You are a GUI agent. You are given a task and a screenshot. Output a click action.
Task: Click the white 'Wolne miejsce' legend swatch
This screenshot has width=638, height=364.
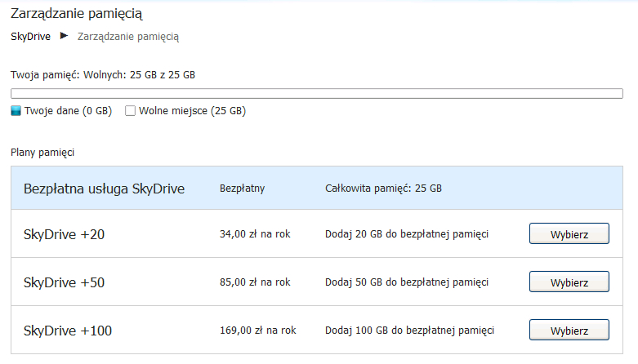[130, 111]
